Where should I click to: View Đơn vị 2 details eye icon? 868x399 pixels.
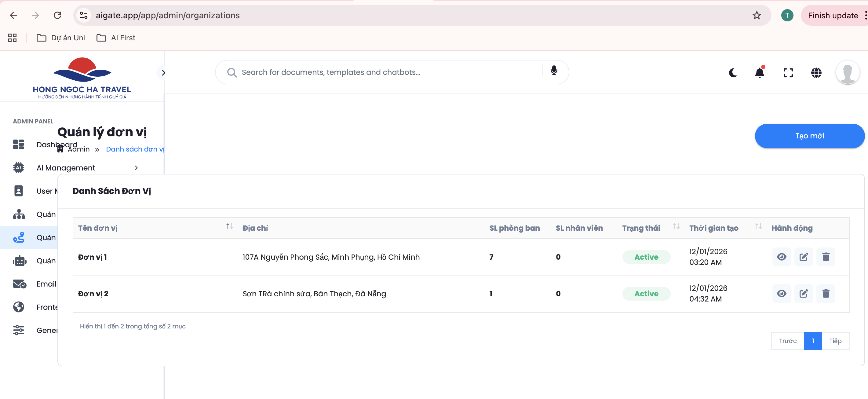[781, 294]
